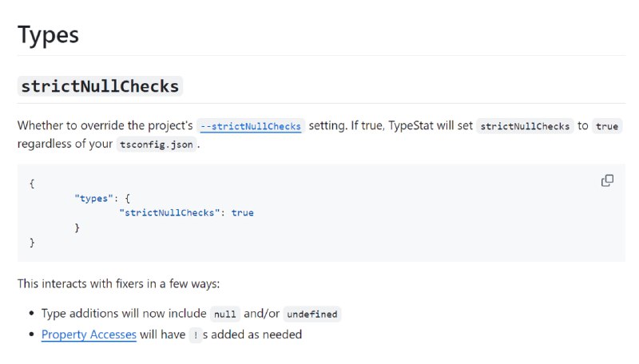Click the Types main heading
This screenshot has width=639, height=364.
48,35
